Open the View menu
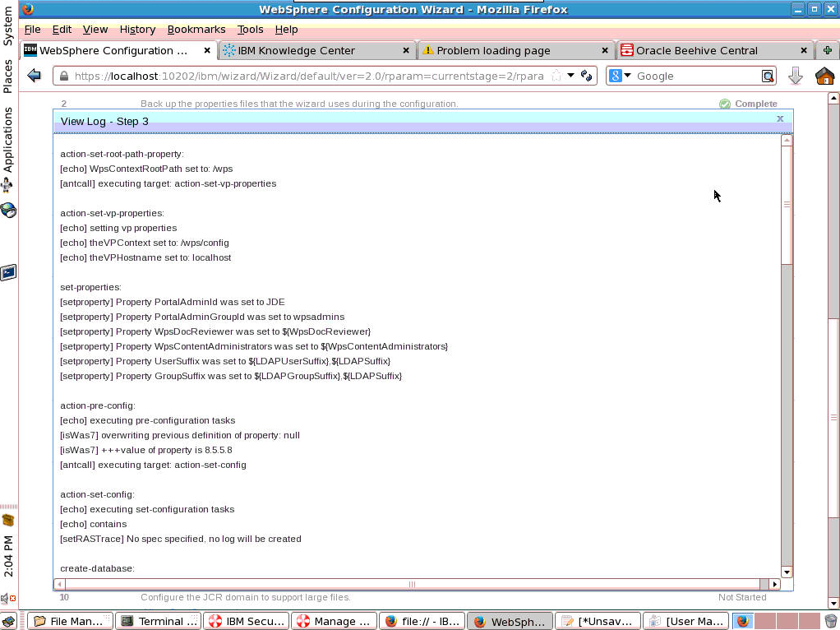 (x=95, y=30)
